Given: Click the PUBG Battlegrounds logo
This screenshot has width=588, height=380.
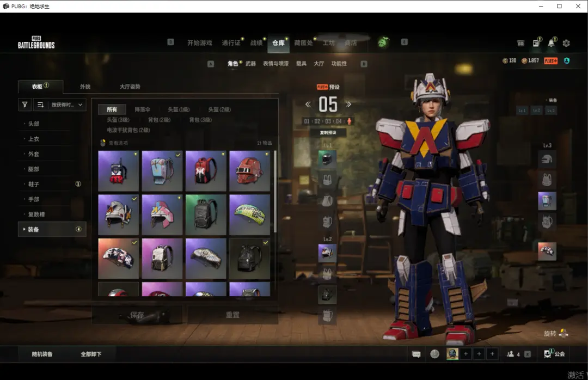Looking at the screenshot, I should click(36, 42).
